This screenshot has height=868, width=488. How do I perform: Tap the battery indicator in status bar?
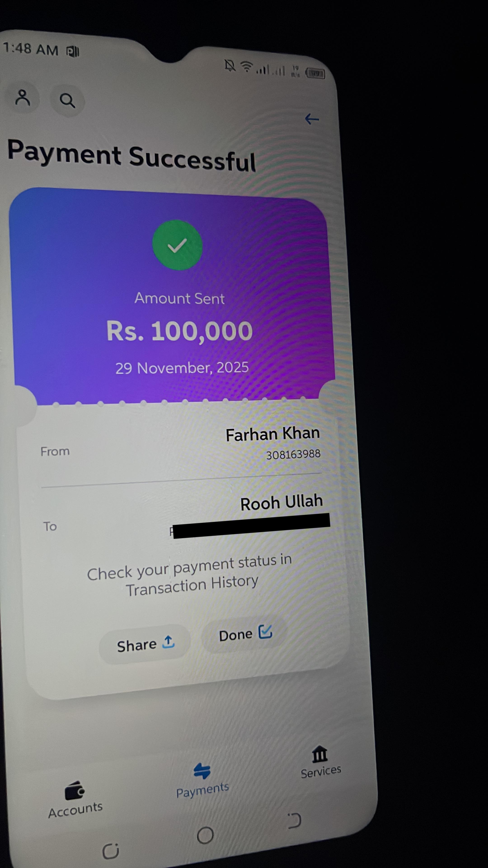pyautogui.click(x=315, y=73)
